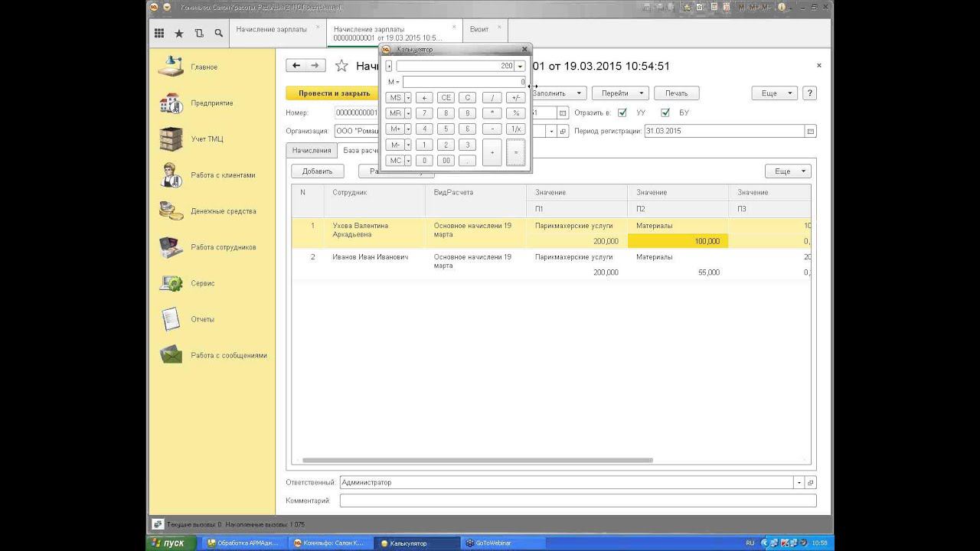Open the history icon in top panel
The height and width of the screenshot is (551, 980).
199,34
